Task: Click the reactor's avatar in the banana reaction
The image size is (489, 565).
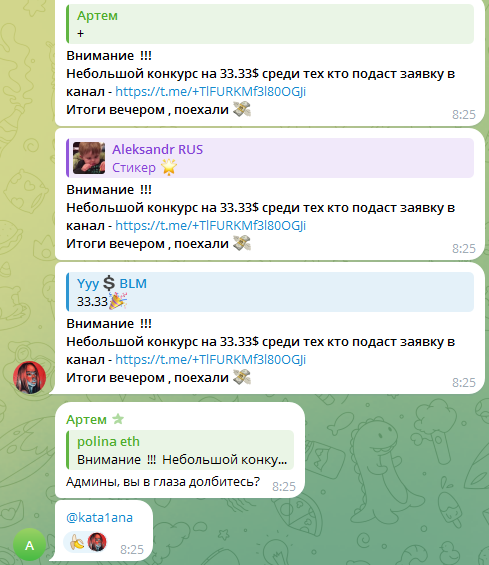Action: [97, 542]
